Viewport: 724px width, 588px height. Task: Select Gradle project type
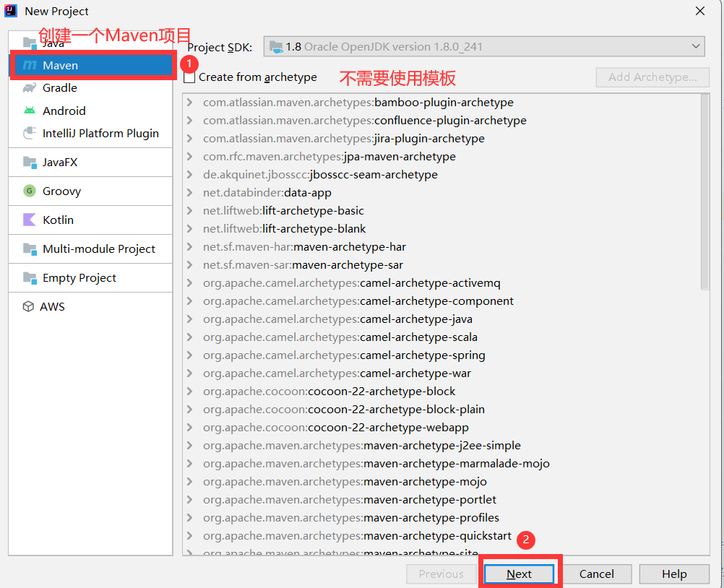pos(91,87)
